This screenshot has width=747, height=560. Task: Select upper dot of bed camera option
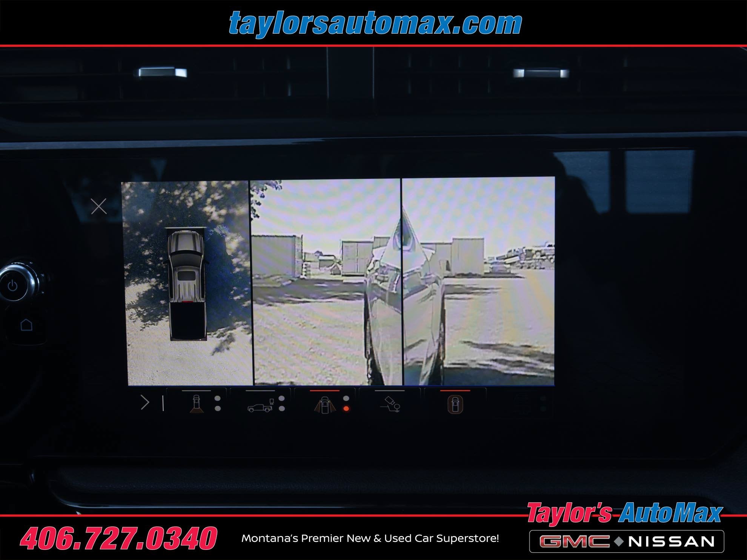tap(281, 399)
